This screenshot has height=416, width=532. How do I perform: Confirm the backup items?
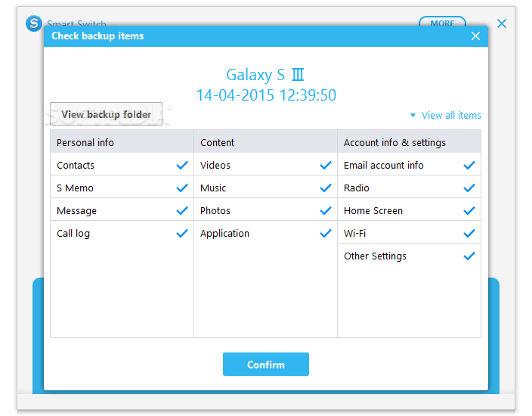(266, 365)
